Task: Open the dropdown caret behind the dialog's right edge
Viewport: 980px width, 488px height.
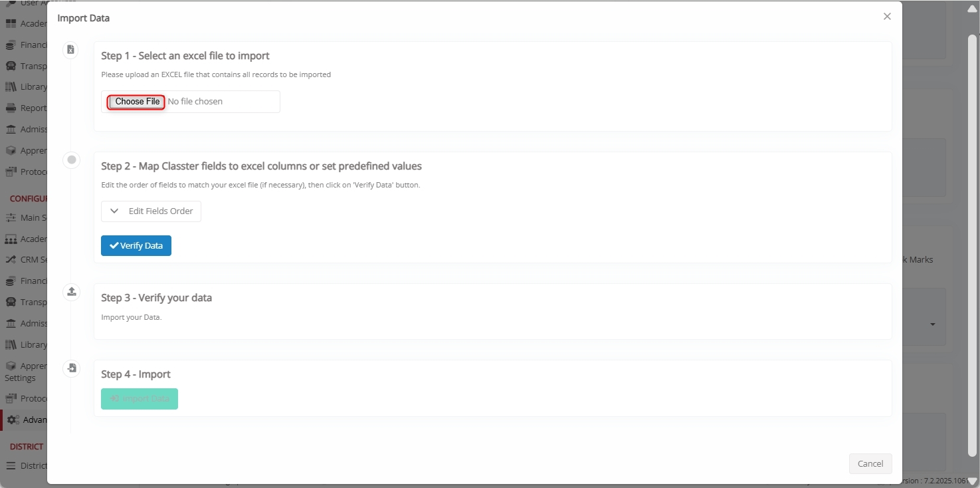Action: (x=932, y=324)
